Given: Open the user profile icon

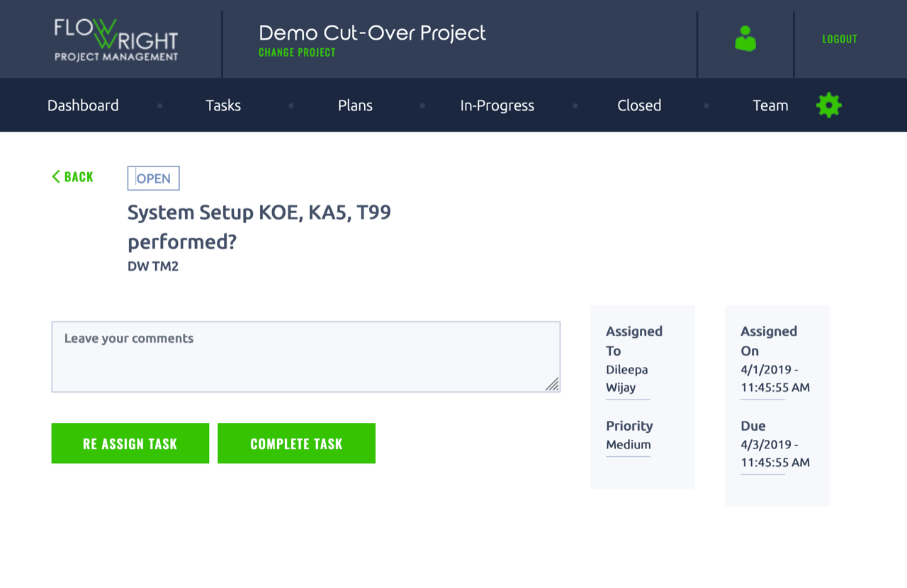Looking at the screenshot, I should [x=745, y=39].
